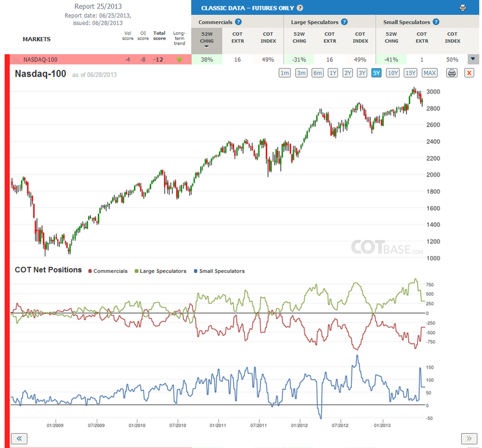Sort by Large Speculators COT EXTR column
Image resolution: width=482 pixels, height=448 pixels.
click(x=330, y=38)
